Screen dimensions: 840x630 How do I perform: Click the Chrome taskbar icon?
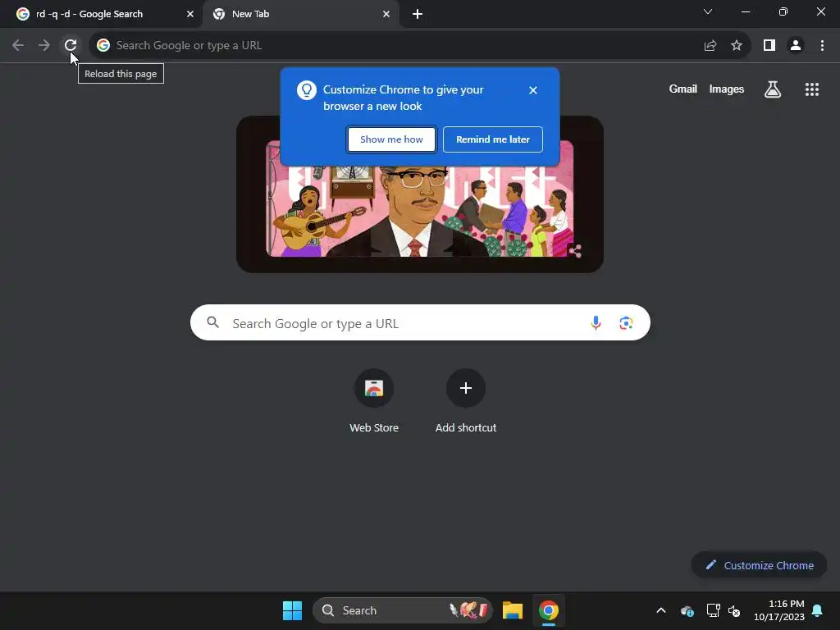(549, 610)
